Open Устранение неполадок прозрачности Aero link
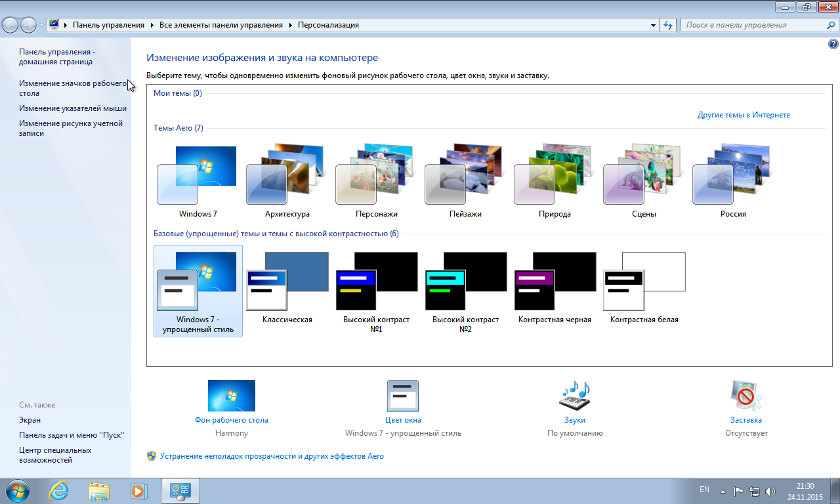The height and width of the screenshot is (504, 840). pyautogui.click(x=272, y=456)
